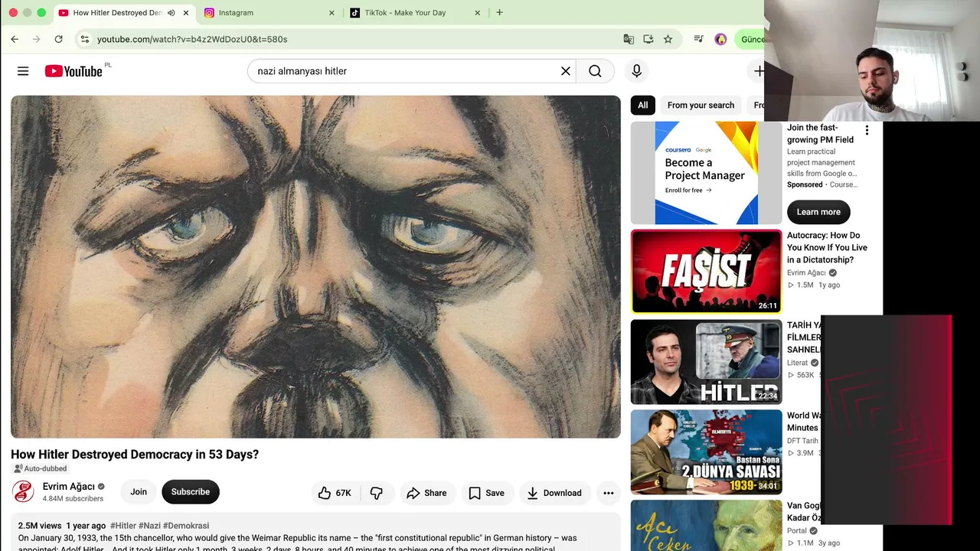
Task: Open the #Nazi hashtag link
Action: 149,526
